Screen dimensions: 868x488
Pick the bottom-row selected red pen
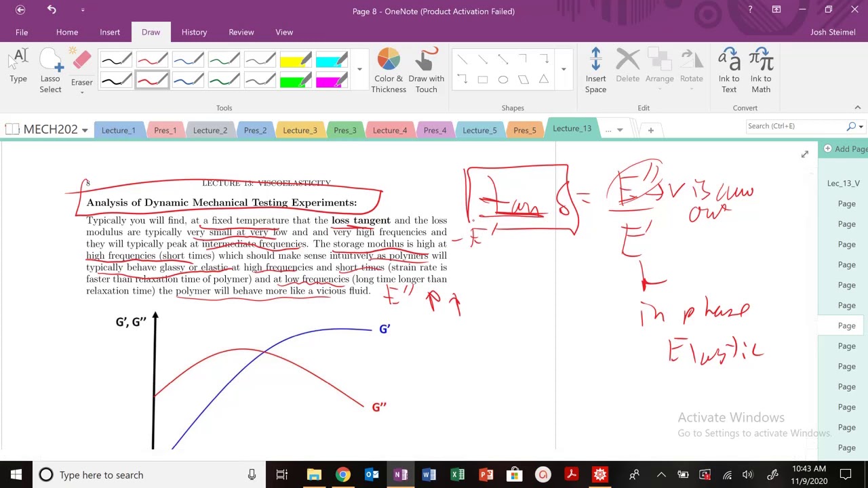pyautogui.click(x=152, y=81)
